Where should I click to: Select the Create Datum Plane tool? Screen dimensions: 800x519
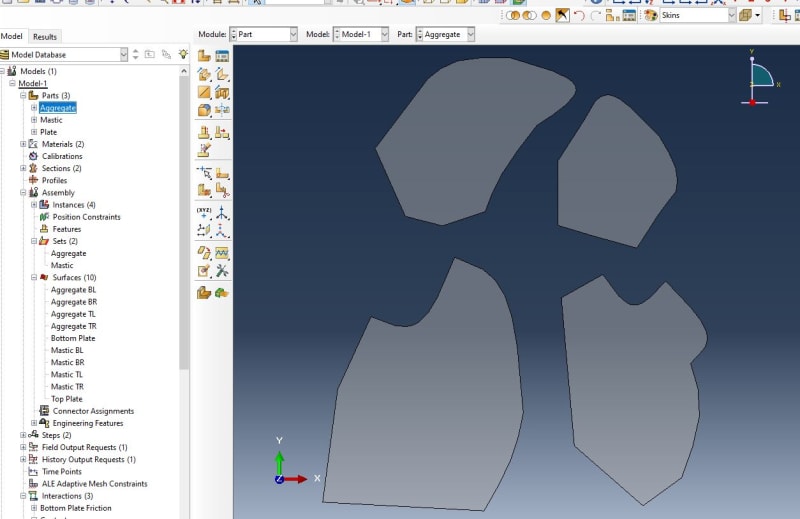[x=204, y=231]
